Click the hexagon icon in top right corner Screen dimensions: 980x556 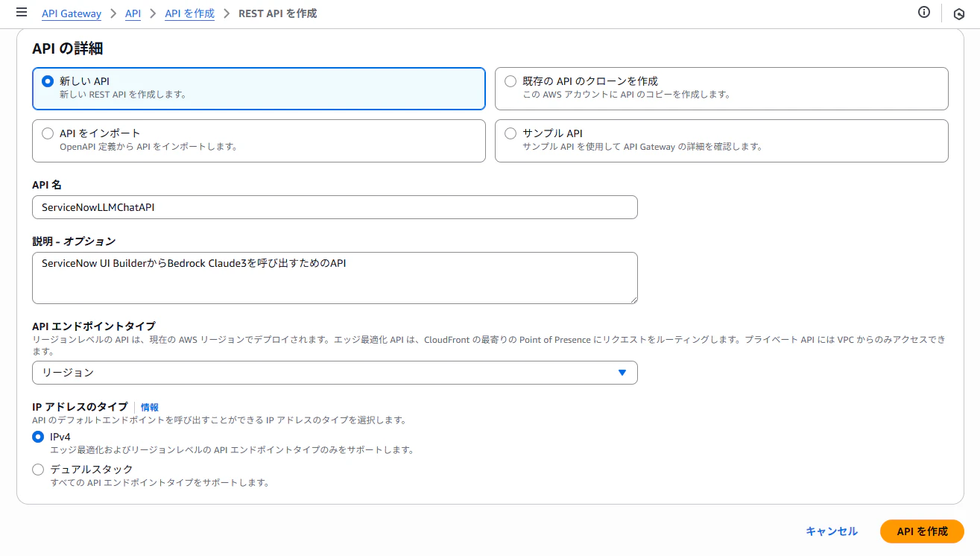pos(959,13)
